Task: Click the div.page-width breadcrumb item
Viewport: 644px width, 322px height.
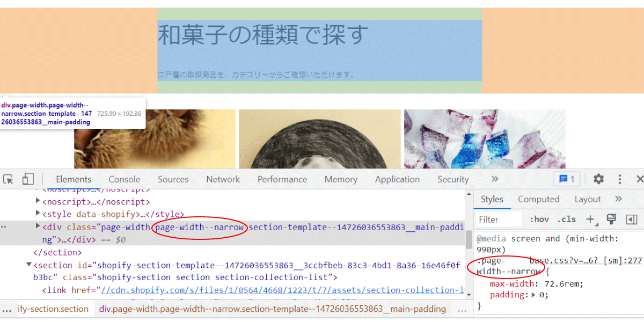Action: pyautogui.click(x=272, y=309)
